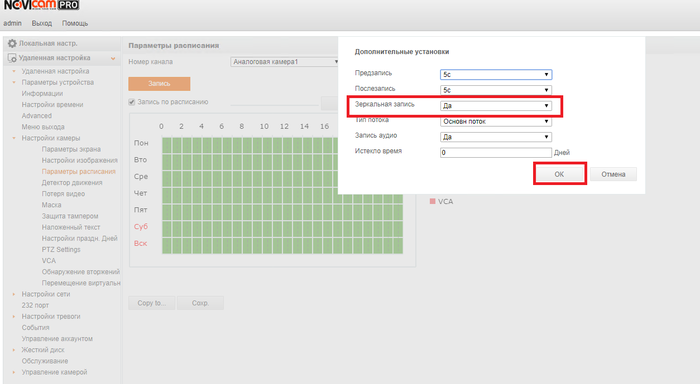Select 232 порт in the tree
The image size is (700, 384).
point(35,305)
